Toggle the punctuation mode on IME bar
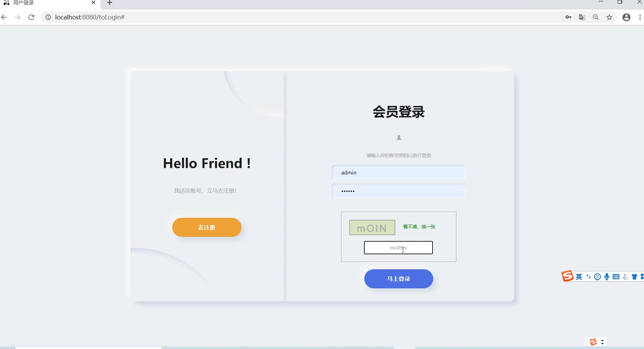Viewport: 644px width, 349px height. 588,277
